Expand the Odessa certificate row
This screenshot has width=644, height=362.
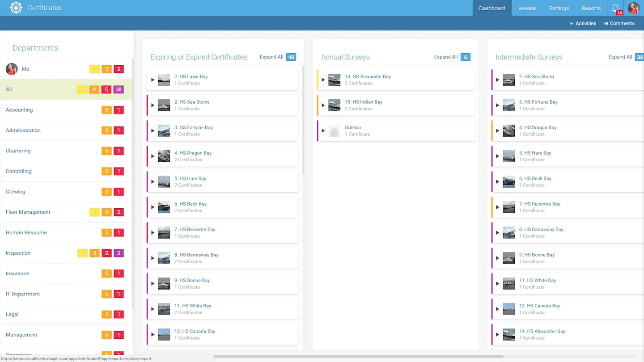pyautogui.click(x=396, y=131)
